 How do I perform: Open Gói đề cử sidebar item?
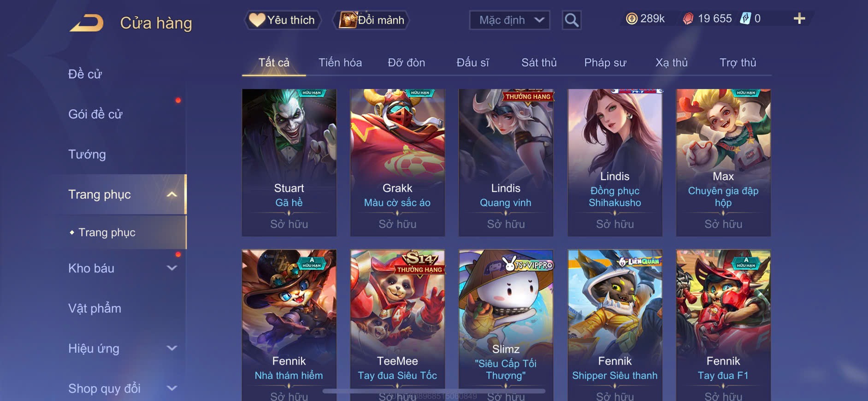tap(95, 114)
